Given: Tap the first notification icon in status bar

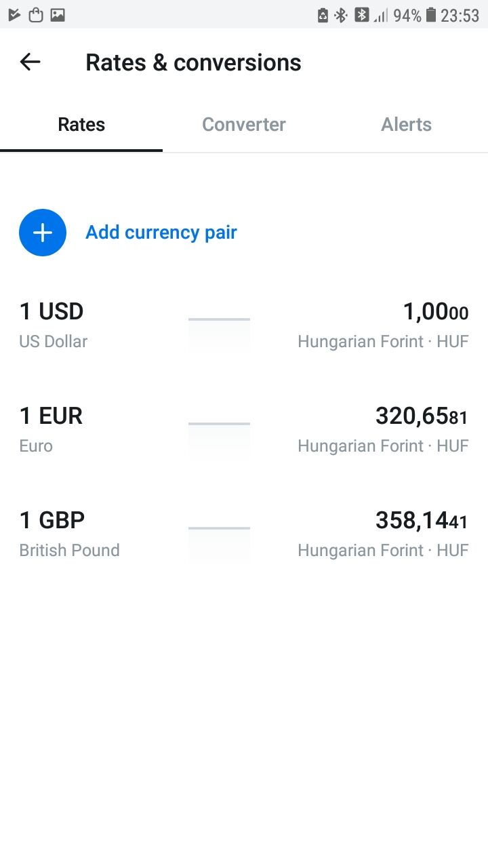Looking at the screenshot, I should 14,15.
